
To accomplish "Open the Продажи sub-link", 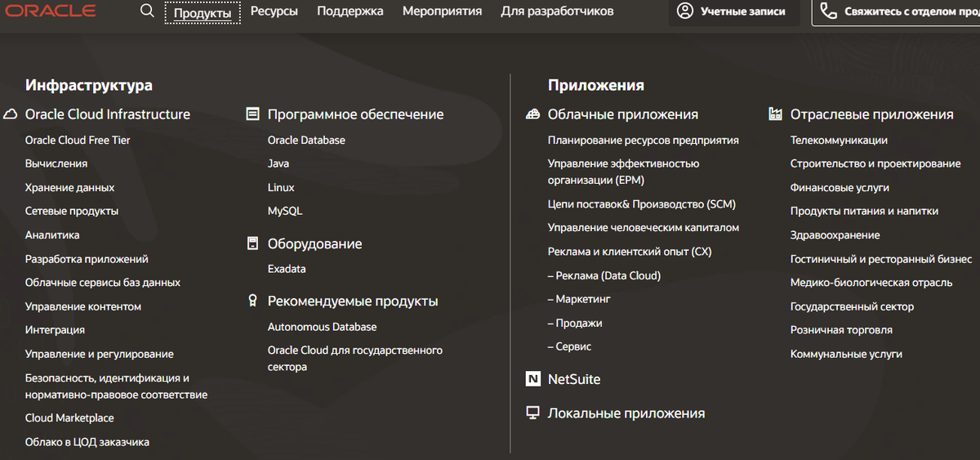I will pos(575,323).
